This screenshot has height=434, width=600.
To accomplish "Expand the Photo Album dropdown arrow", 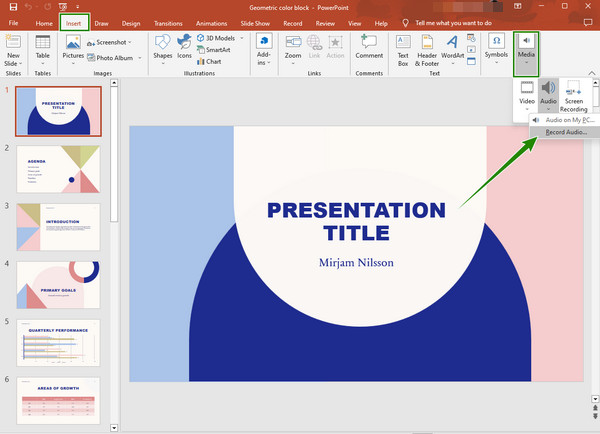I will (140, 58).
